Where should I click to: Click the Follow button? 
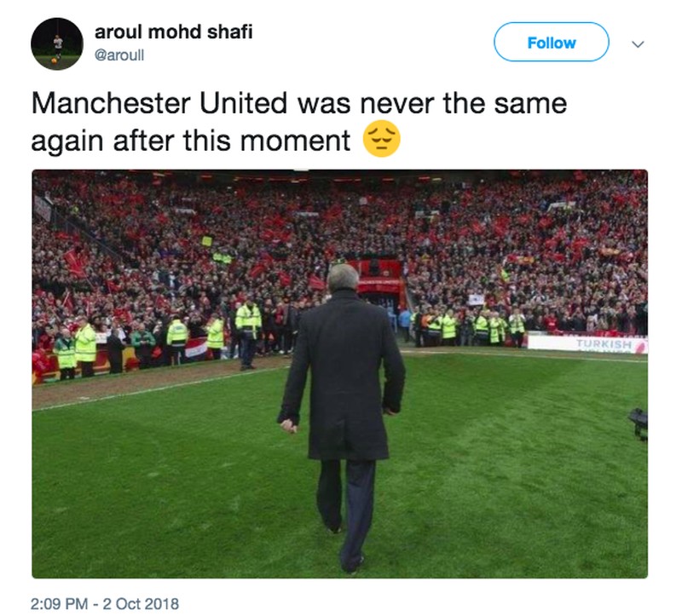point(551,43)
